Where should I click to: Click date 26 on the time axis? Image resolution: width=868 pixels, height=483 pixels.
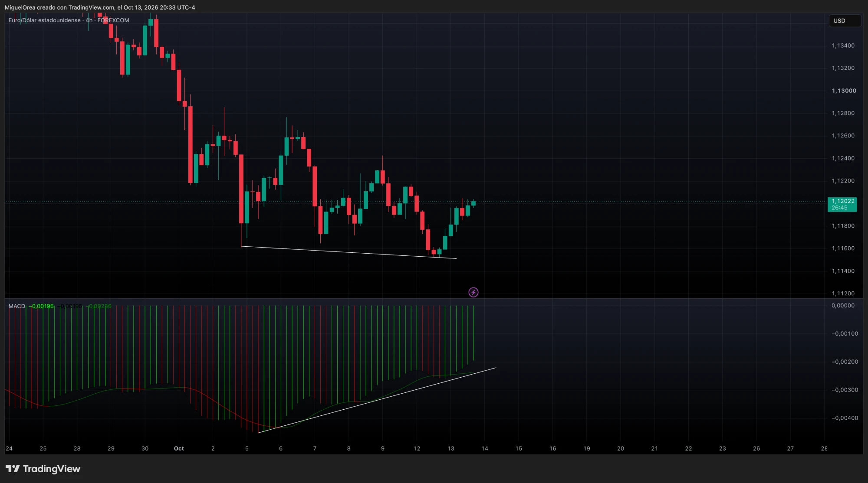[x=756, y=449]
